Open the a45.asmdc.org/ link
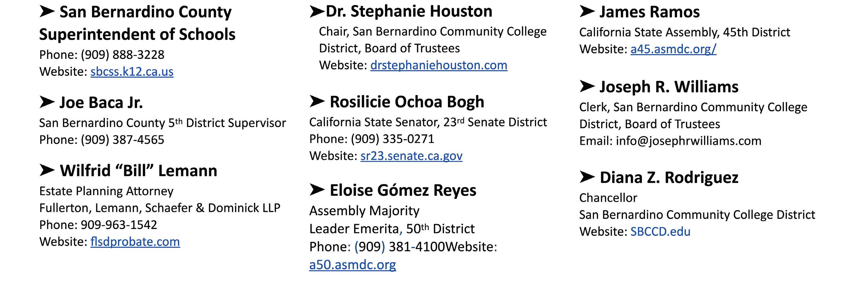This screenshot has width=868, height=304. (673, 49)
